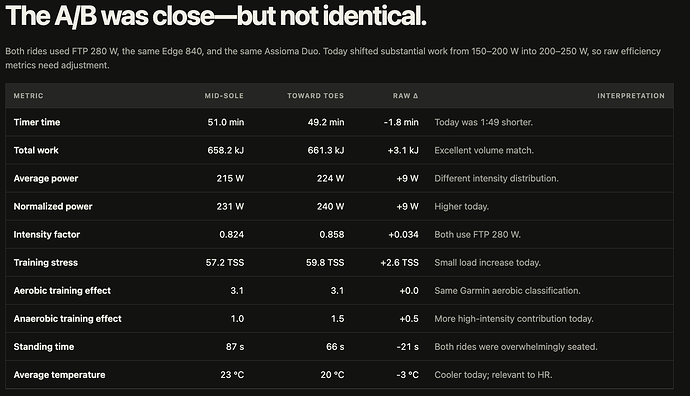Screen dimensions: 690x396
Task: Select the Standing time row label
Action: (44, 347)
